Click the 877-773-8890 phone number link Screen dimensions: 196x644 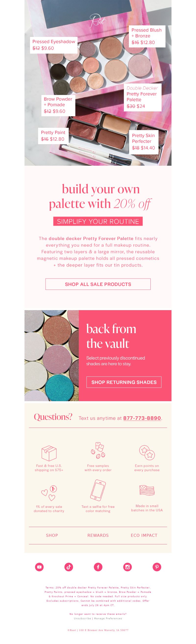click(x=142, y=418)
